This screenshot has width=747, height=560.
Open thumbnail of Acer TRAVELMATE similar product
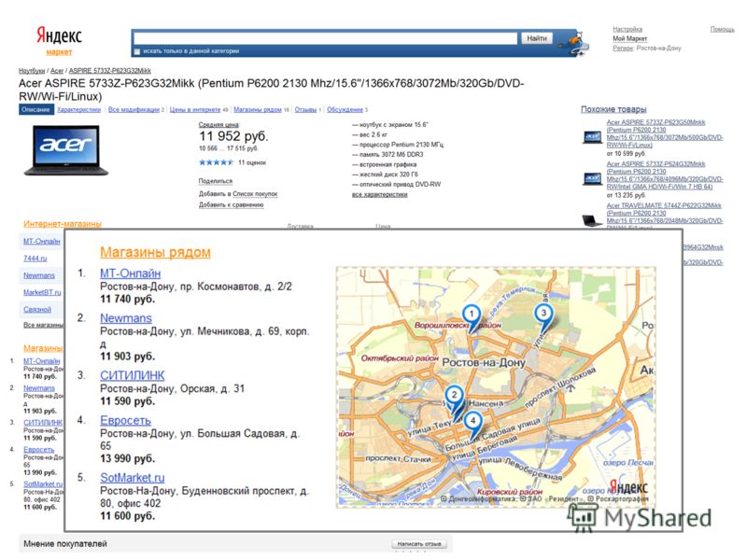[x=592, y=220]
